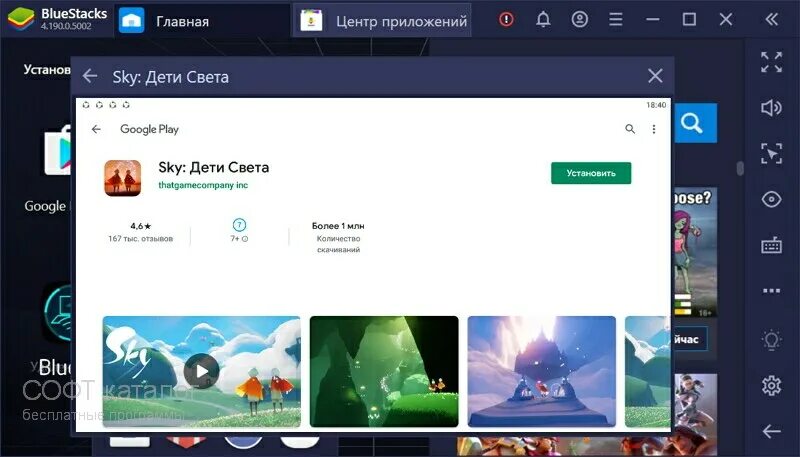800x457 pixels.
Task: Click the green Установить install button
Action: (591, 173)
